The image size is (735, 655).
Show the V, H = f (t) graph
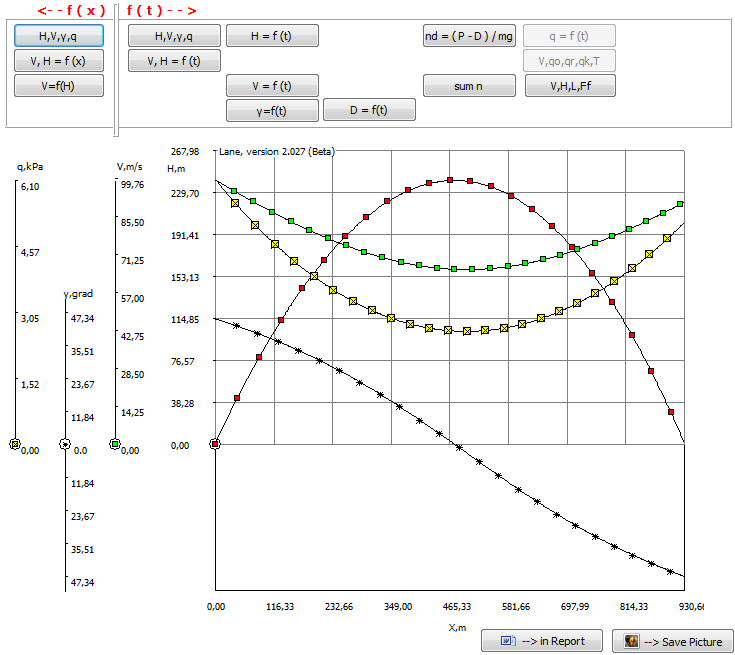click(x=174, y=61)
